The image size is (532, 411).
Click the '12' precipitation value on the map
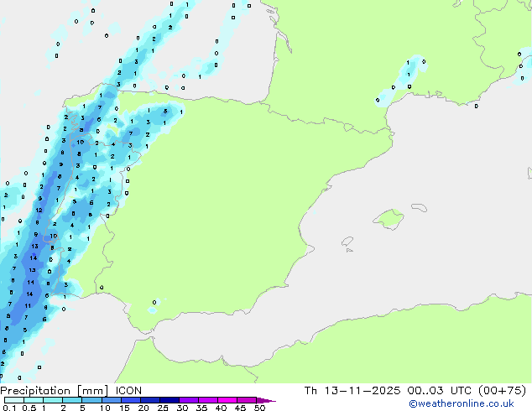tap(39, 211)
